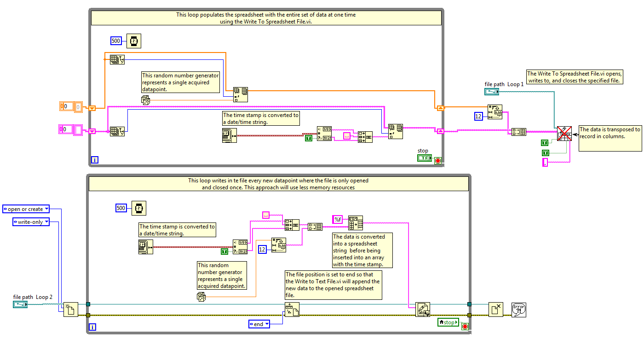Click comment 'This loop populates the spreadsheet'

pos(266,18)
